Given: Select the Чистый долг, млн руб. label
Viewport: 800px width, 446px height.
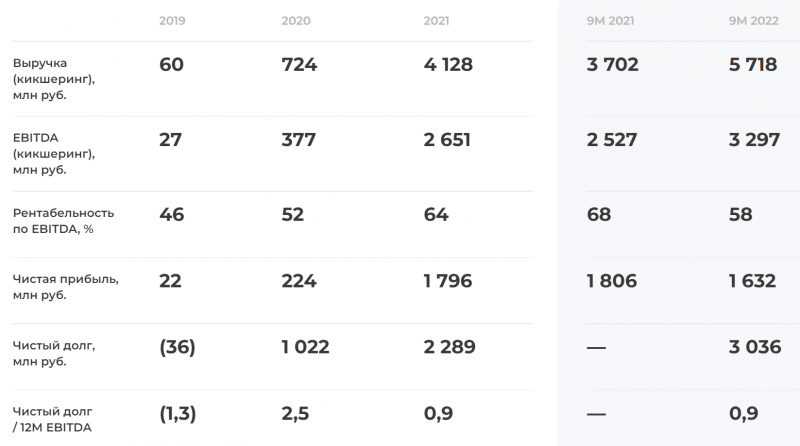Looking at the screenshot, I should [54, 353].
